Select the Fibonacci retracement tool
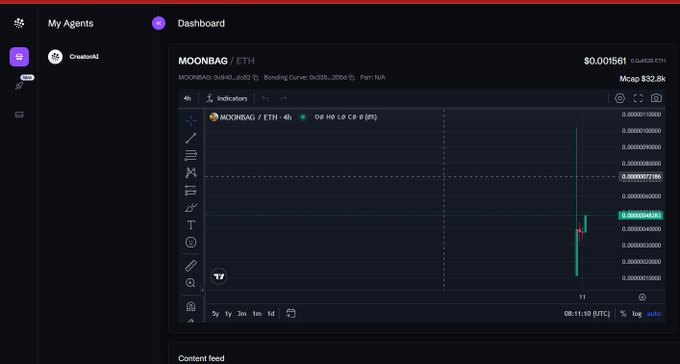This screenshot has width=680, height=364. pos(191,155)
